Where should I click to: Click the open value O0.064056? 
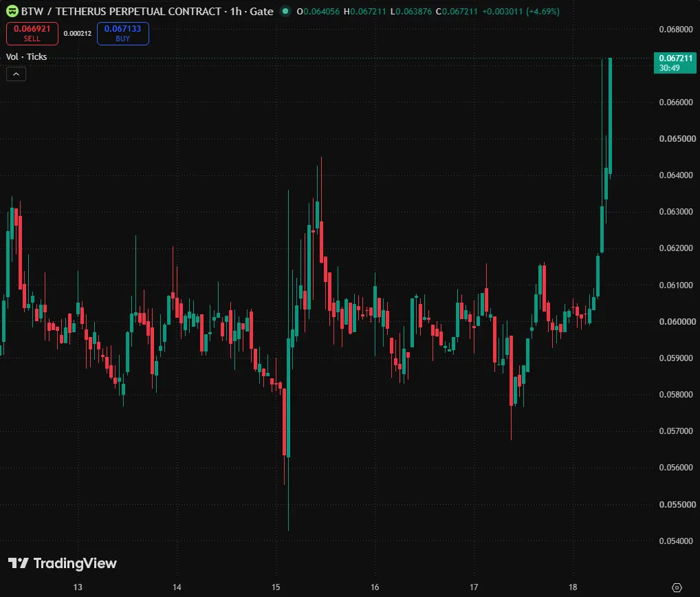[318, 12]
